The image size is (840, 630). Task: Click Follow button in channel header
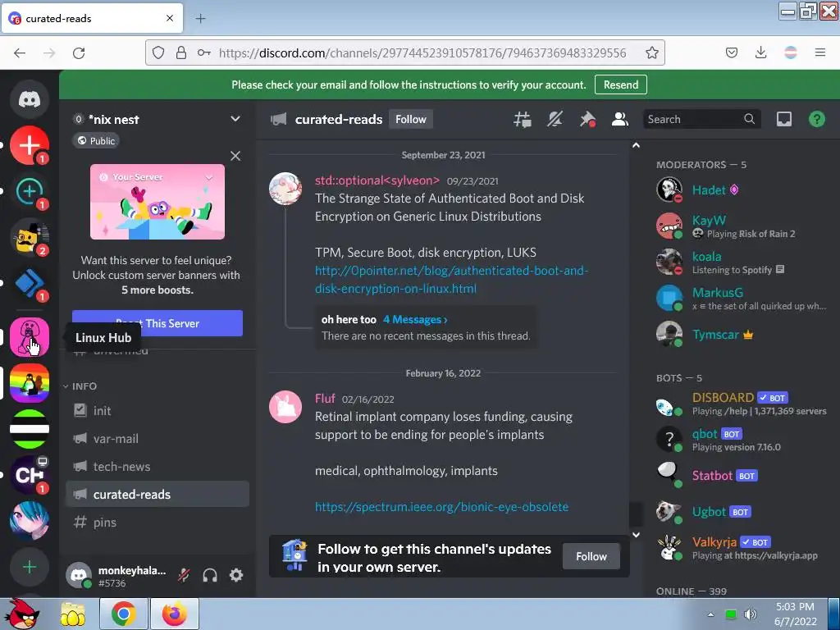click(x=411, y=119)
